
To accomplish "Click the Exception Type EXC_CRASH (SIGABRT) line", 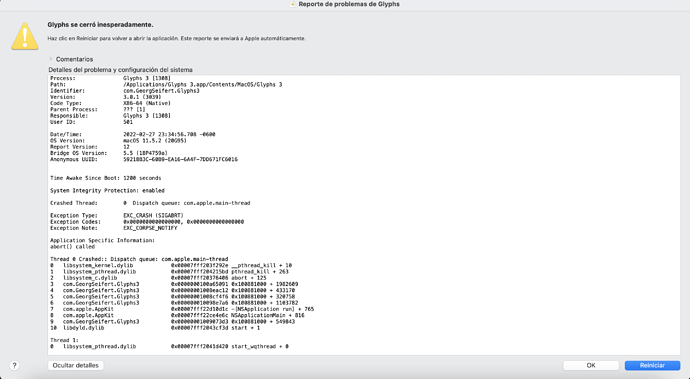I will point(117,216).
